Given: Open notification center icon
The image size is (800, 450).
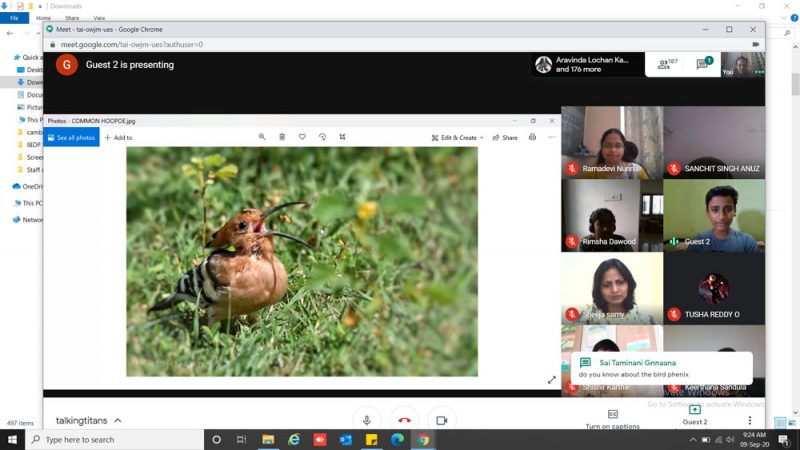Looking at the screenshot, I should (x=784, y=439).
